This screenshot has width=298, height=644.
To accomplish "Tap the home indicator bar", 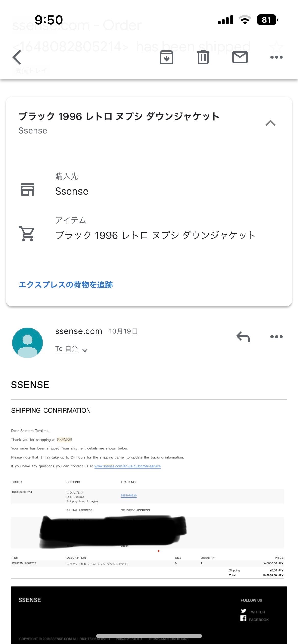I will 149,636.
